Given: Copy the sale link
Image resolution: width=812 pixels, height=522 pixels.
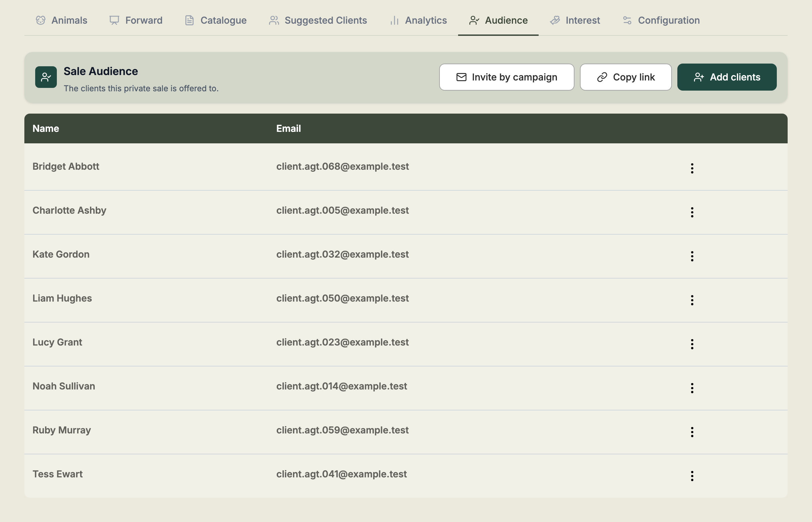Looking at the screenshot, I should (x=626, y=77).
